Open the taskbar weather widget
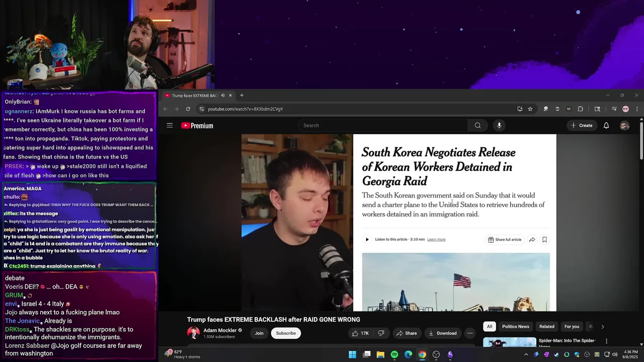 183,354
